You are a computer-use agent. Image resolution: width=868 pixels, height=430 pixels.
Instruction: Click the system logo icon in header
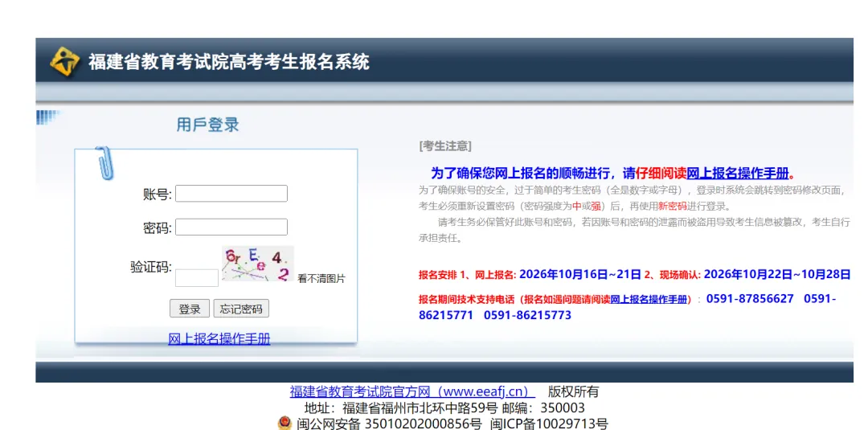[65, 61]
